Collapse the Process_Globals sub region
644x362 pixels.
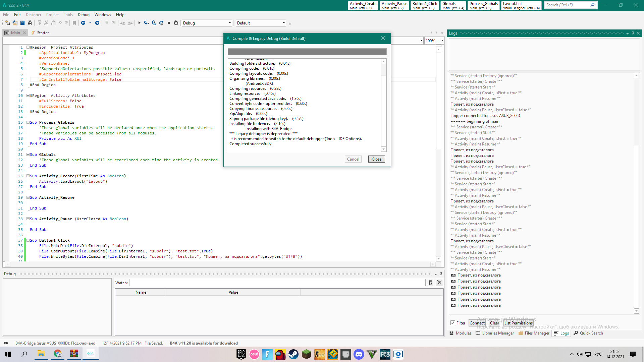click(x=28, y=122)
